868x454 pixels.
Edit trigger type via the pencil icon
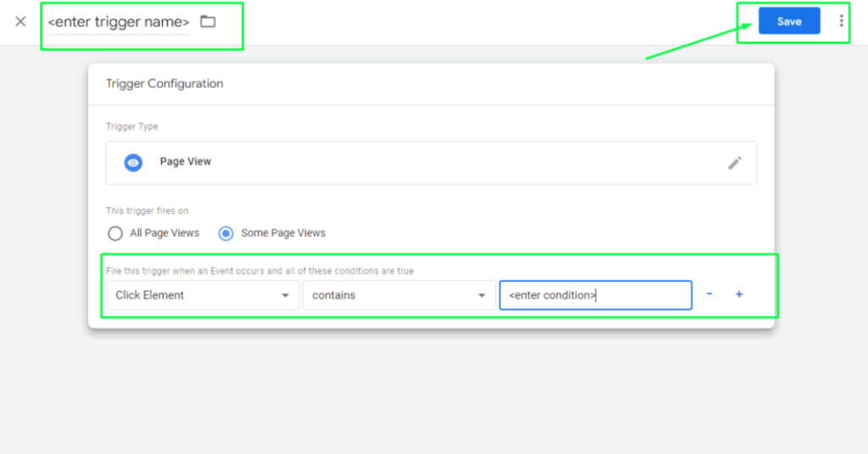pyautogui.click(x=735, y=163)
